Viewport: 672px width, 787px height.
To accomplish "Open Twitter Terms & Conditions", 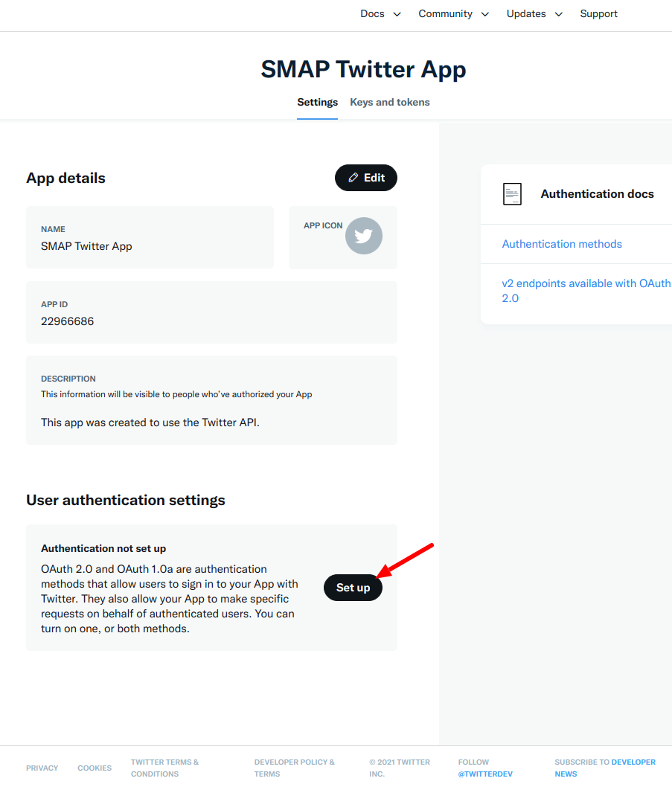I will [164, 767].
